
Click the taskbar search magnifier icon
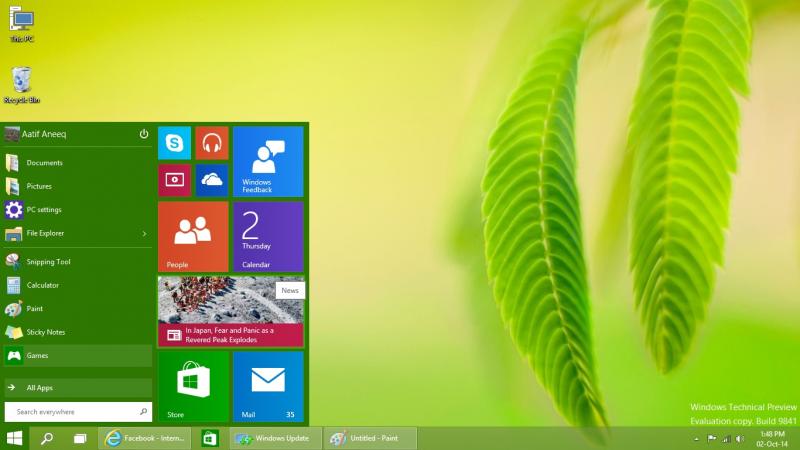pyautogui.click(x=46, y=438)
